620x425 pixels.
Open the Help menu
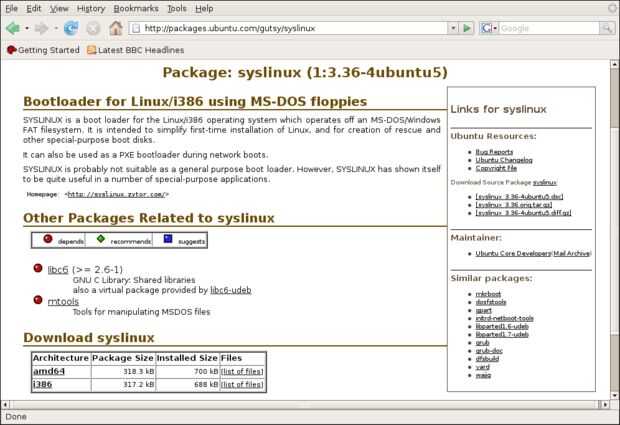coord(204,8)
